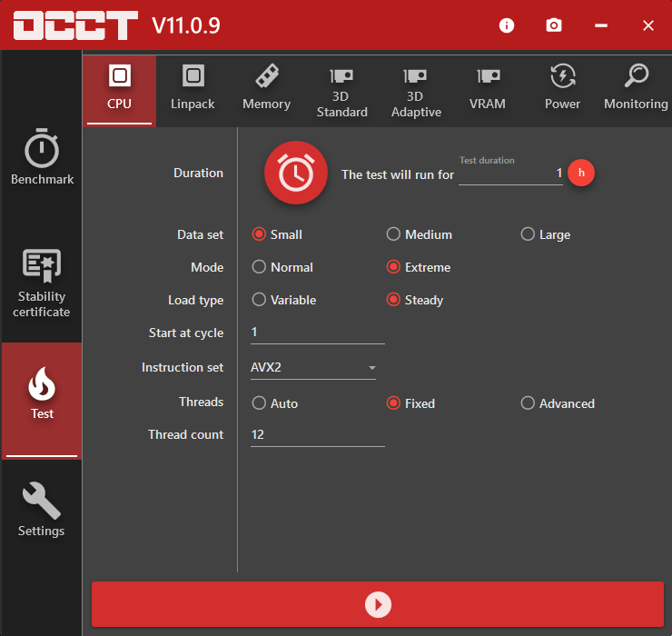
Task: Set threads to Auto
Action: click(275, 403)
